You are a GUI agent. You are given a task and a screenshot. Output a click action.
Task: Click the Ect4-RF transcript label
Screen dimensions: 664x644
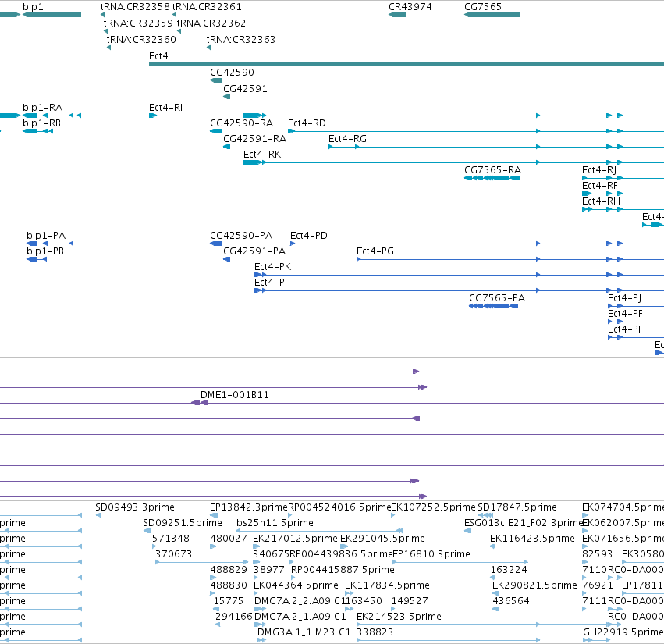(600, 186)
